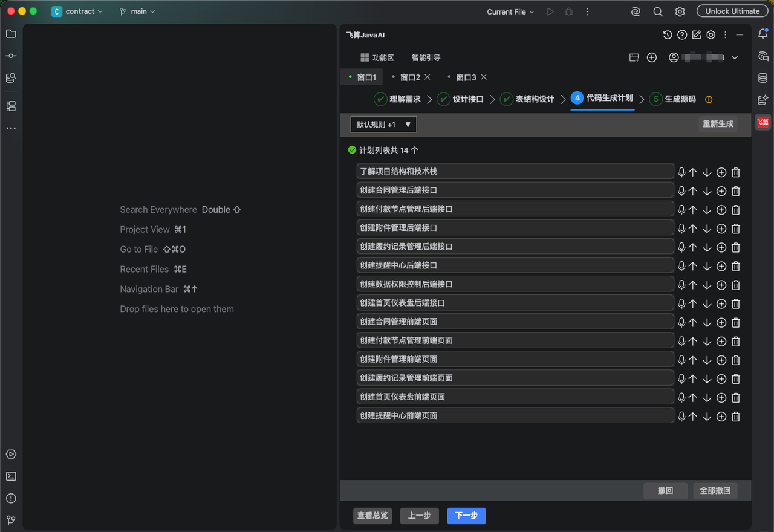The height and width of the screenshot is (532, 774).
Task: Delete the 创建首页仪表盘后端接口 plan item
Action: click(x=736, y=303)
